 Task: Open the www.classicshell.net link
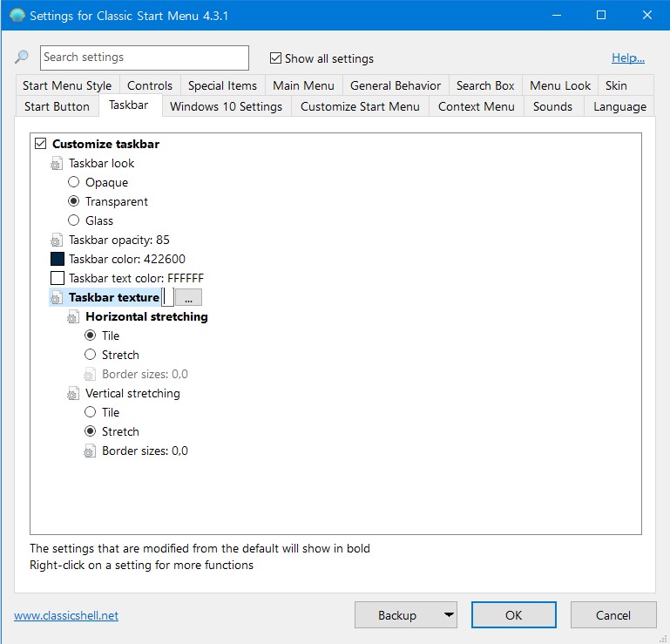pos(66,615)
